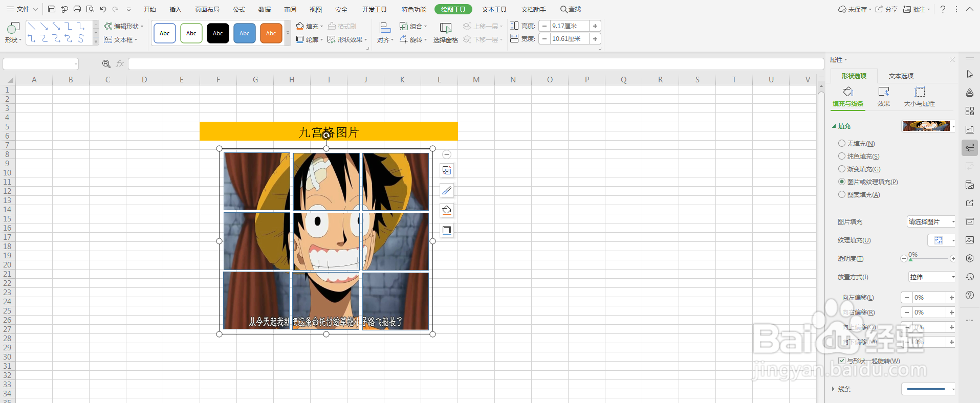
Task: Increase the 高度 height value with plus button
Action: [595, 26]
